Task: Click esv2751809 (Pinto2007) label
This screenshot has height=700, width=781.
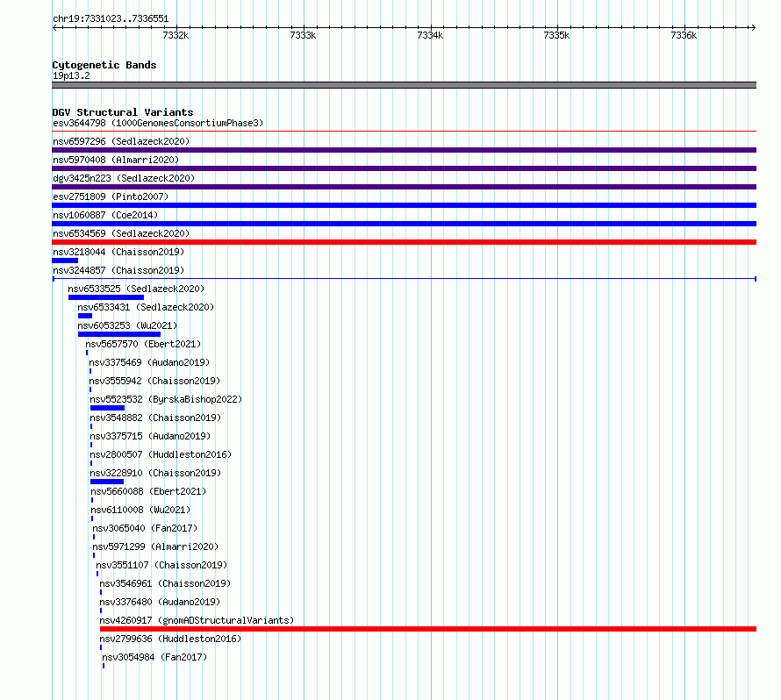Action: coord(111,196)
